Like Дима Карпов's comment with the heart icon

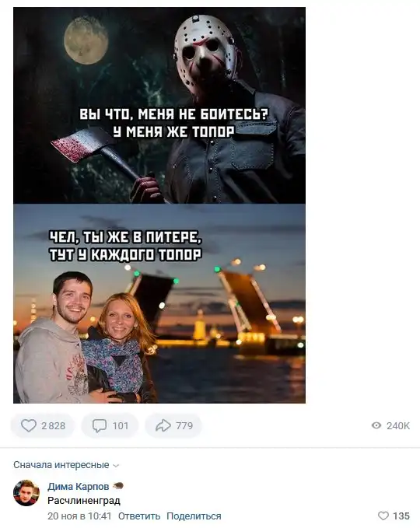coord(383,516)
